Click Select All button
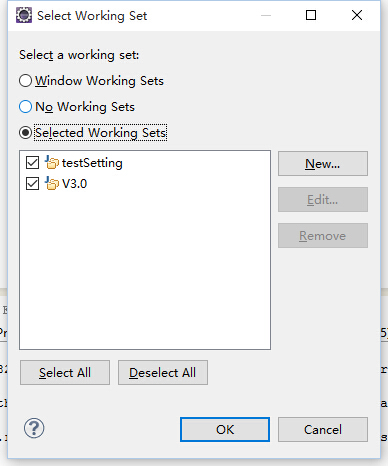 click(x=65, y=372)
